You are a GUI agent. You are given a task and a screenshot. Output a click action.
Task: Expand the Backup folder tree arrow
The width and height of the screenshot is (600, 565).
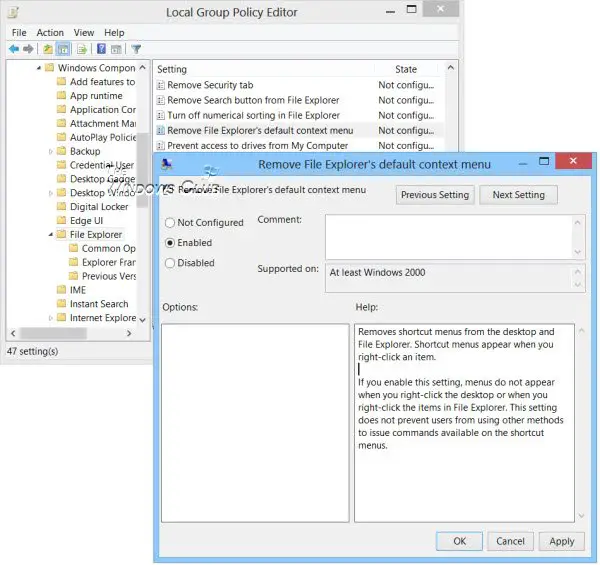51,151
